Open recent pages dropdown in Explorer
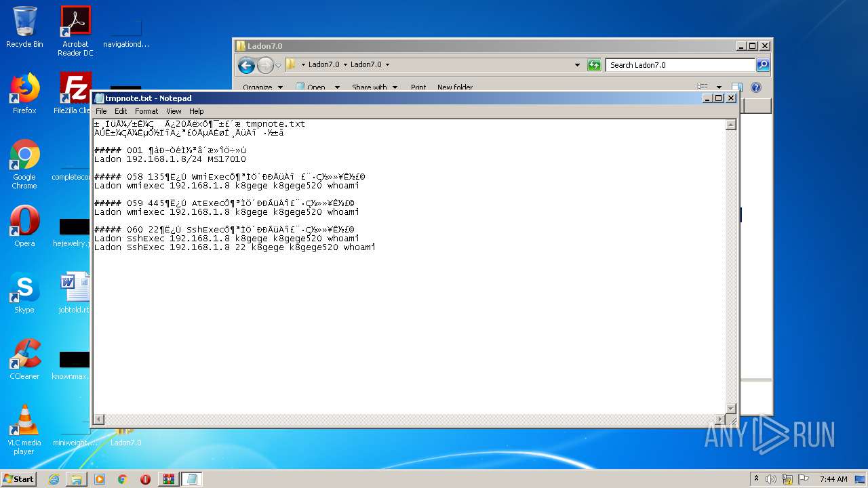This screenshot has width=868, height=488. (x=278, y=65)
